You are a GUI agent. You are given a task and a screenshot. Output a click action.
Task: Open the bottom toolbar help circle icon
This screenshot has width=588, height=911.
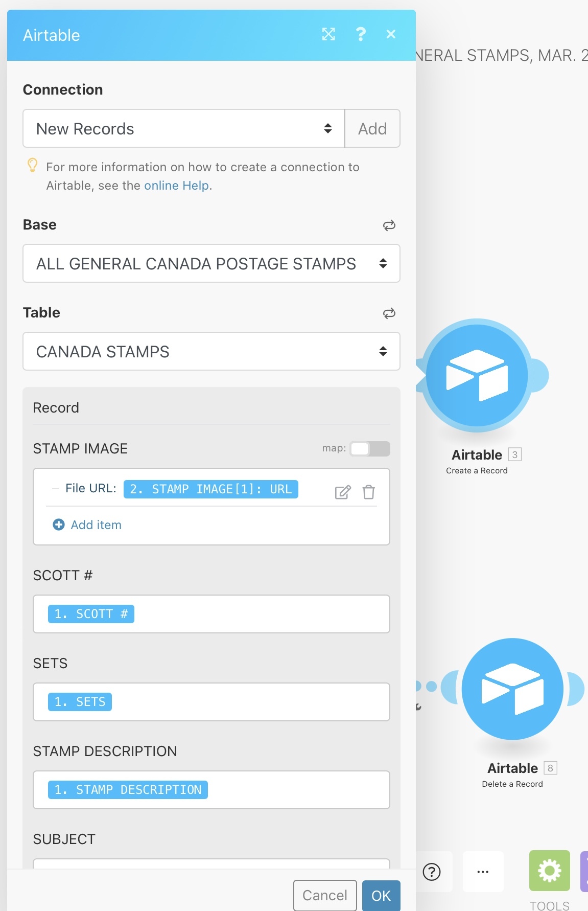pyautogui.click(x=432, y=872)
